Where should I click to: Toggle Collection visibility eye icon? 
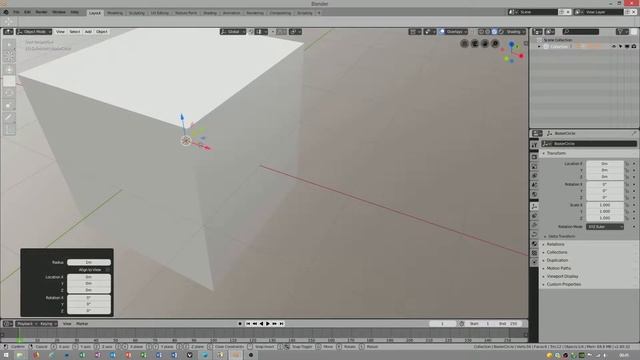click(614, 47)
